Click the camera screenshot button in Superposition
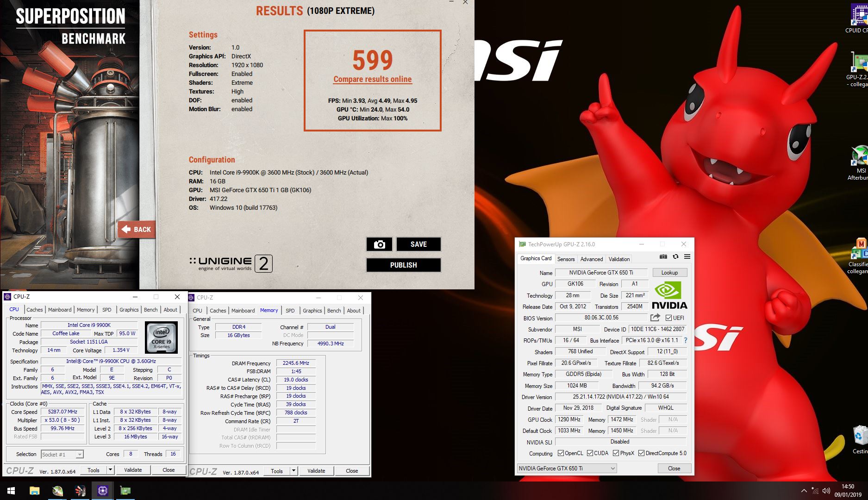The image size is (868, 500). (379, 244)
